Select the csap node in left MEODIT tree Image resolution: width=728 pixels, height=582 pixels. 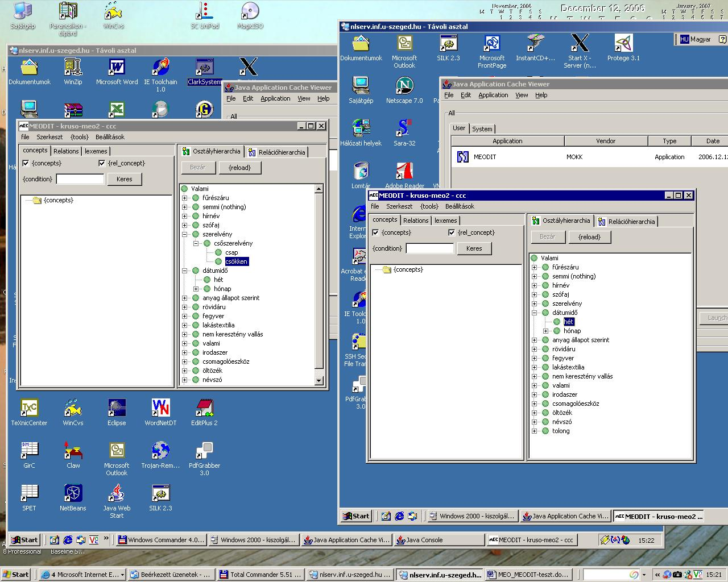(231, 252)
